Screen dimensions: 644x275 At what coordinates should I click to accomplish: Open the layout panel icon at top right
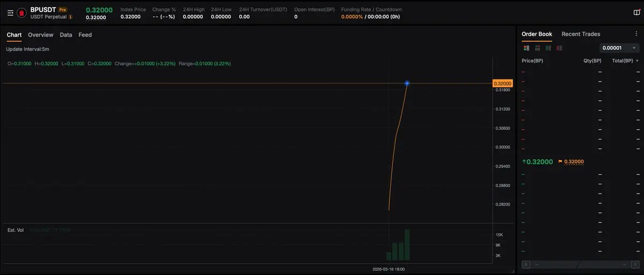(636, 13)
